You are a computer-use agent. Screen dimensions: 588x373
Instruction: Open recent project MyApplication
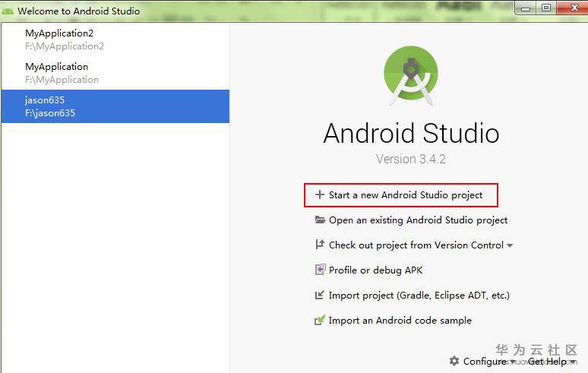click(115, 73)
